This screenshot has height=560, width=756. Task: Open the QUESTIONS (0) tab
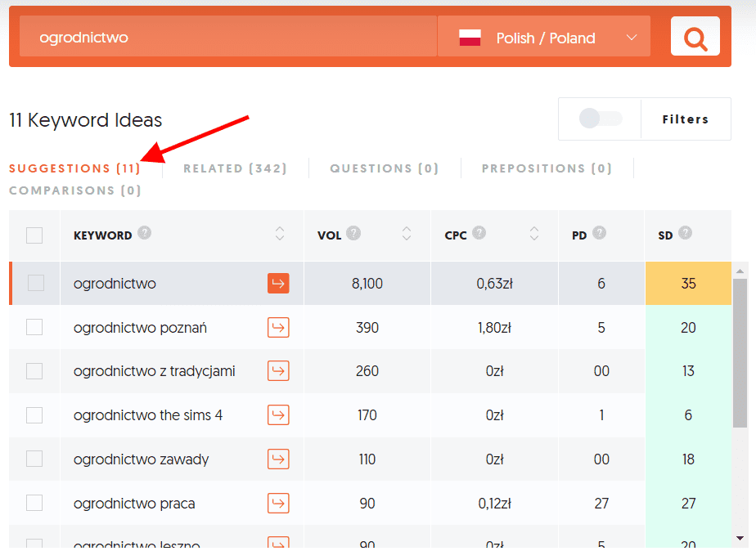pos(384,168)
